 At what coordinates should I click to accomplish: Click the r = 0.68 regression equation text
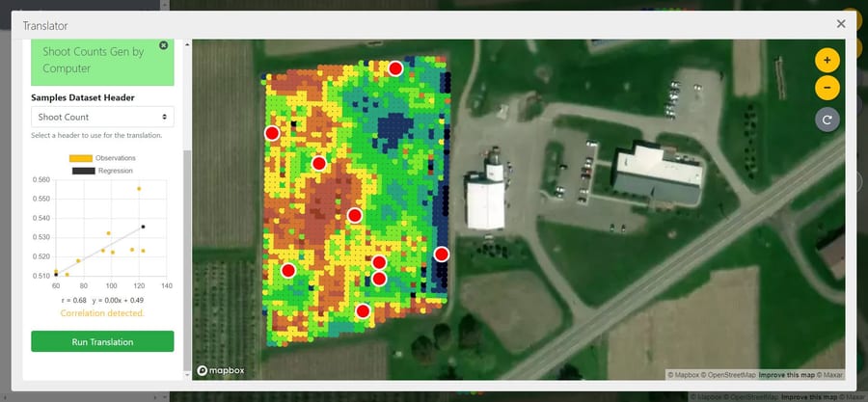[102, 300]
